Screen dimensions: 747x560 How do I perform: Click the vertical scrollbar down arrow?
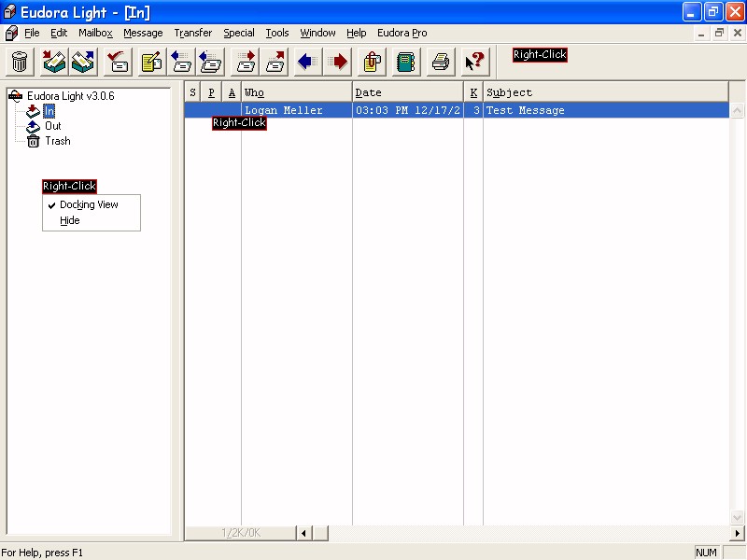pyautogui.click(x=737, y=517)
